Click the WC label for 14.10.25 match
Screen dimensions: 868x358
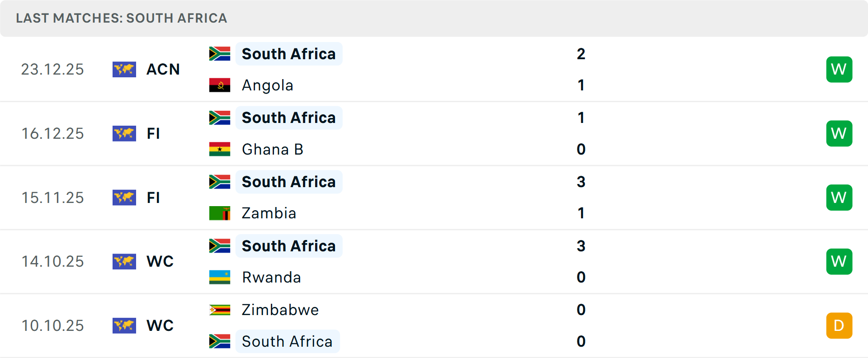coord(160,261)
